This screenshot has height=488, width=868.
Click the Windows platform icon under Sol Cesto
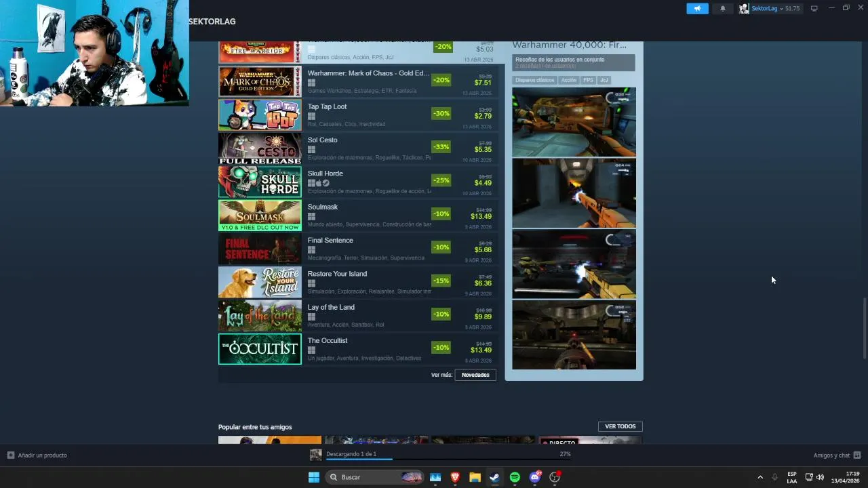tap(311, 149)
